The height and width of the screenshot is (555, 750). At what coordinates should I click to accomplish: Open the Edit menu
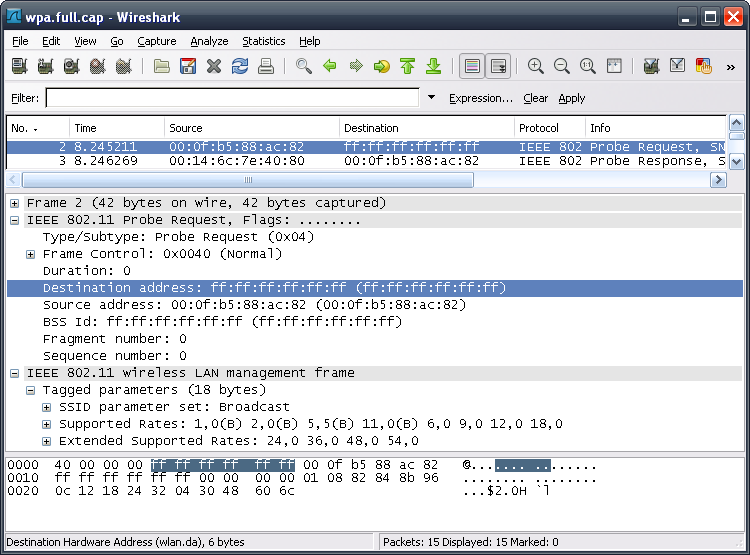click(51, 41)
